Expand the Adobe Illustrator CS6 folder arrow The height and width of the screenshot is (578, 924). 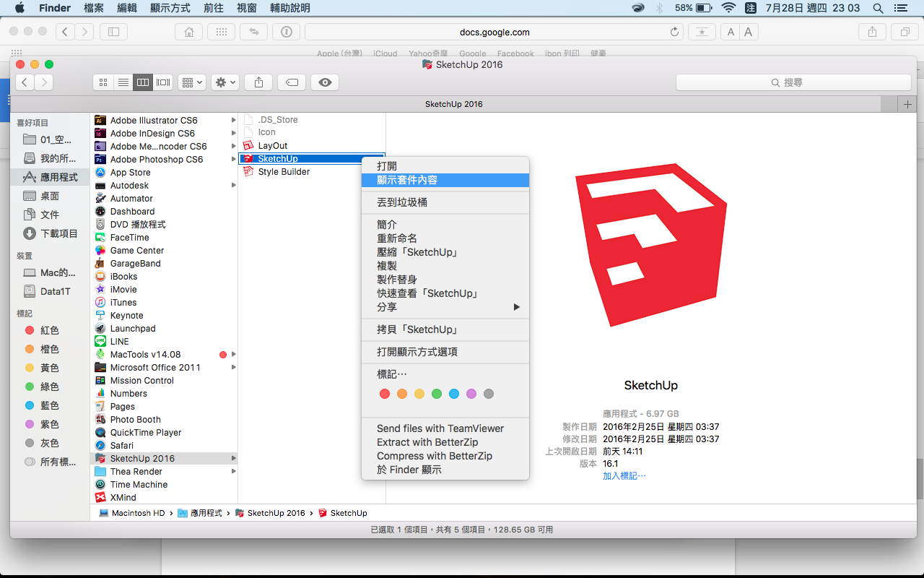coord(233,121)
